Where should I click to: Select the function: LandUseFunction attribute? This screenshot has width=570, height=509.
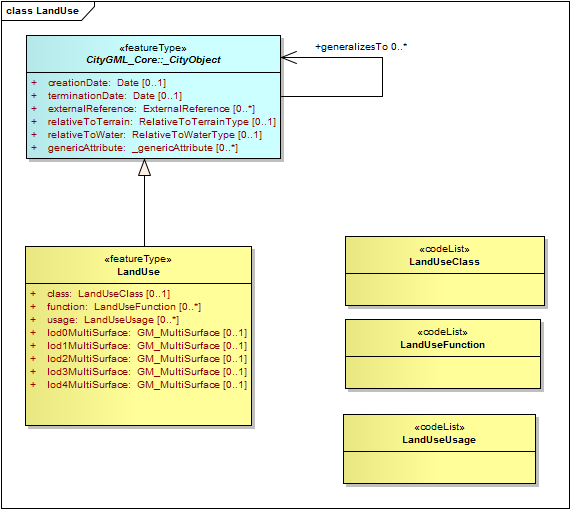(124, 307)
